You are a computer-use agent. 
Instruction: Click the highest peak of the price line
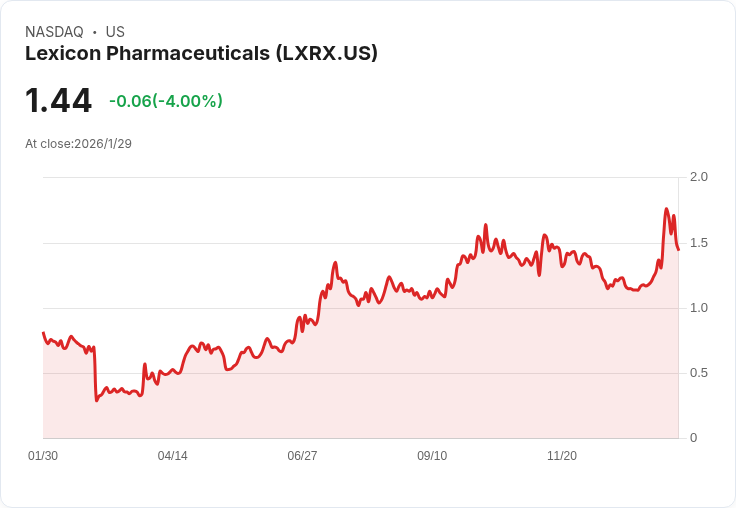[666, 209]
